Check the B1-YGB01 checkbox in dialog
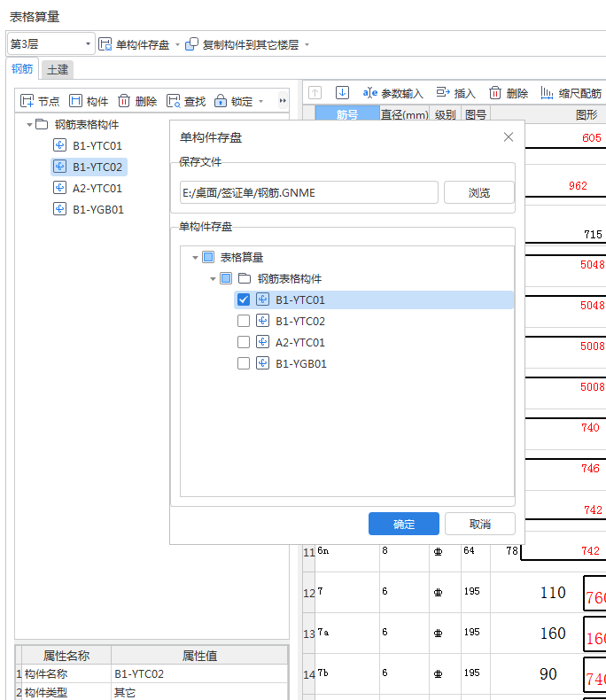Screen dimensions: 606x700 point(244,363)
